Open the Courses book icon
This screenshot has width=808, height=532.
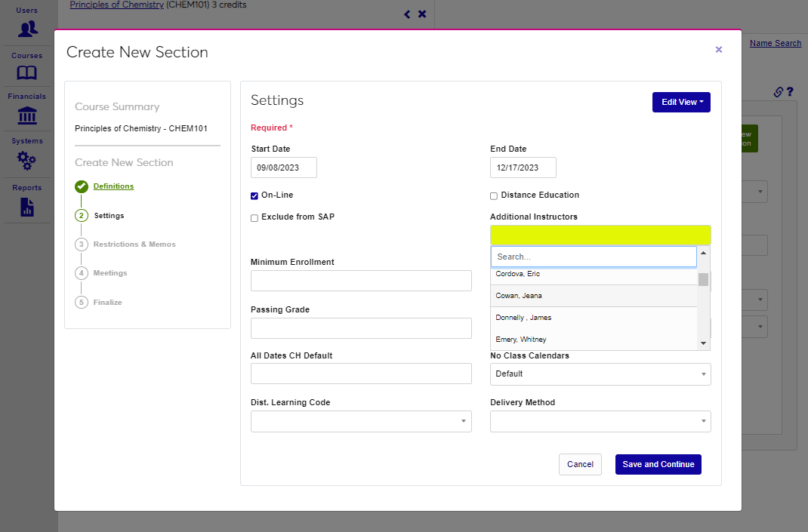27,73
